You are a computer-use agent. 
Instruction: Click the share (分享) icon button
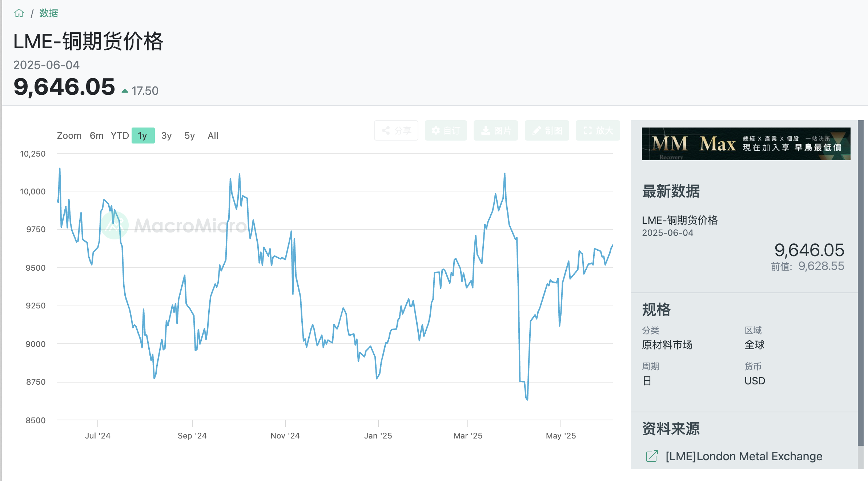coord(396,130)
